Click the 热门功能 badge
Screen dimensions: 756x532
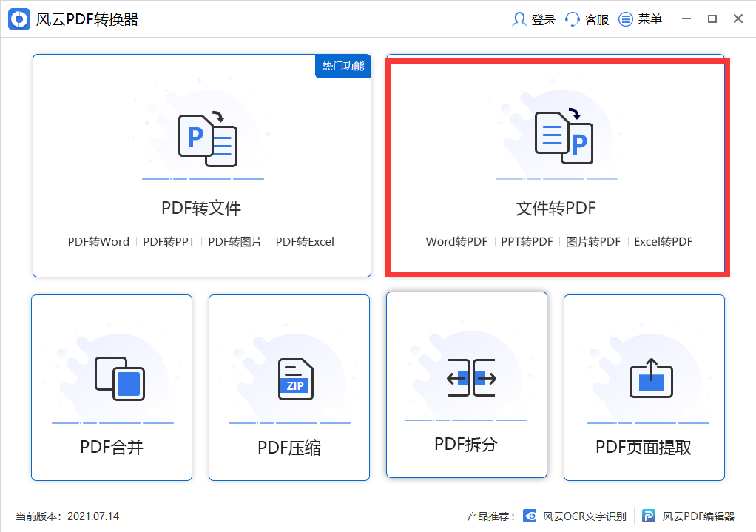pyautogui.click(x=342, y=66)
